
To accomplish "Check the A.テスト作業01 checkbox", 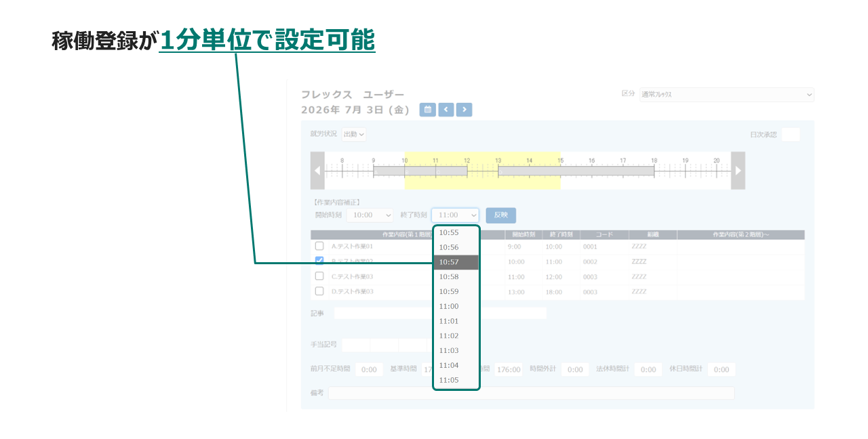I will tap(319, 246).
